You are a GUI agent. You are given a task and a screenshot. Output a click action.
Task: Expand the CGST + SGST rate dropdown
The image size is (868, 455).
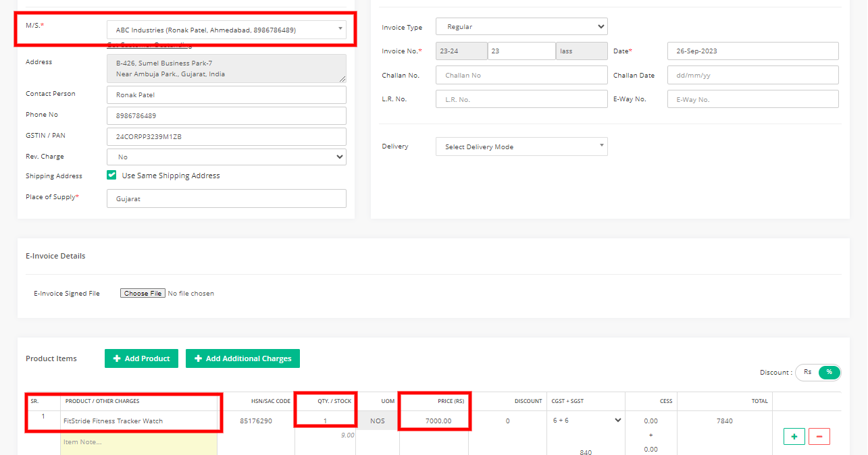pyautogui.click(x=586, y=421)
